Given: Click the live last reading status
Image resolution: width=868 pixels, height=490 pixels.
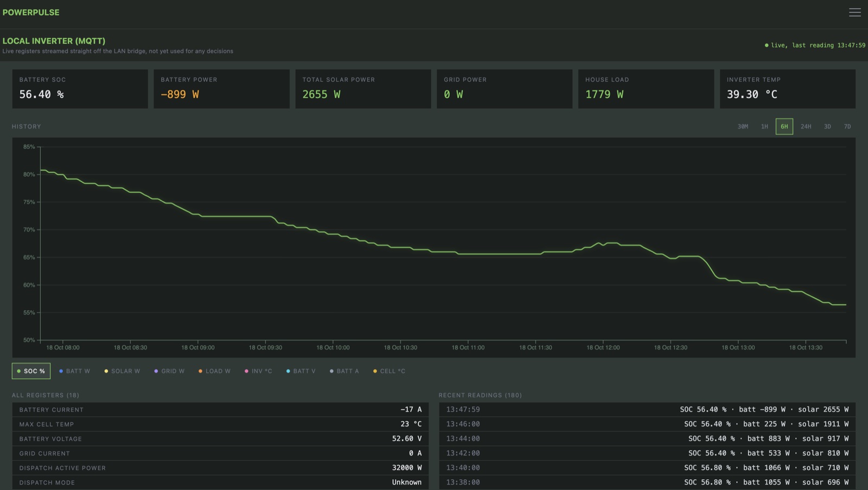Looking at the screenshot, I should tap(815, 46).
